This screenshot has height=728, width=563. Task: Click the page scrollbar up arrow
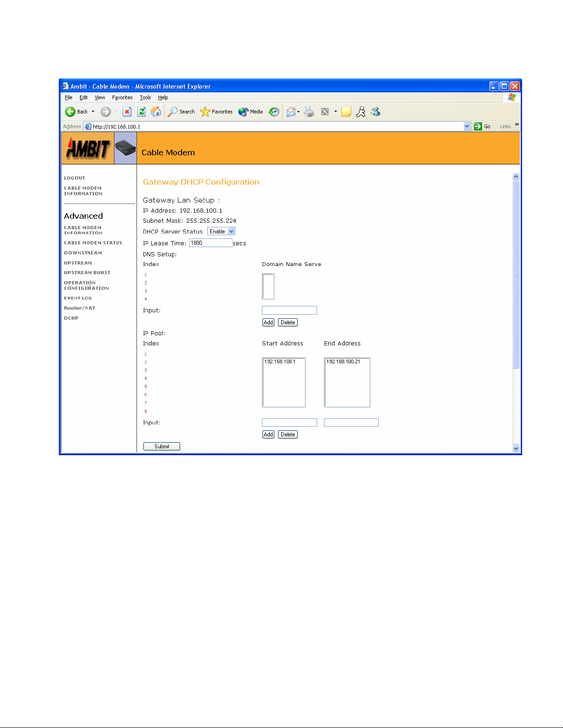[x=516, y=176]
